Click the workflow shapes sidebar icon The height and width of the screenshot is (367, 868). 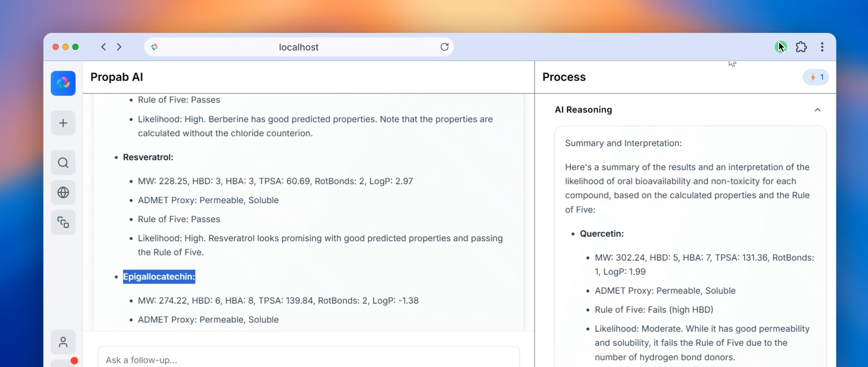point(63,223)
